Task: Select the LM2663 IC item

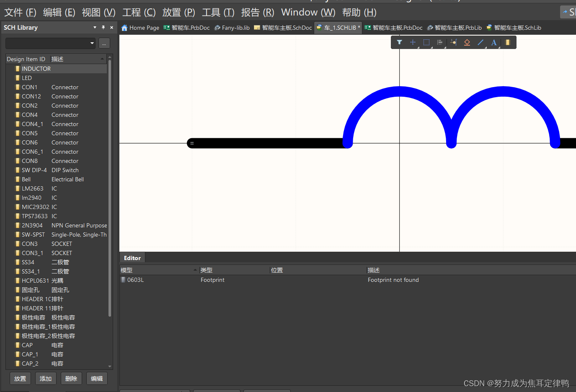Action: [x=57, y=188]
